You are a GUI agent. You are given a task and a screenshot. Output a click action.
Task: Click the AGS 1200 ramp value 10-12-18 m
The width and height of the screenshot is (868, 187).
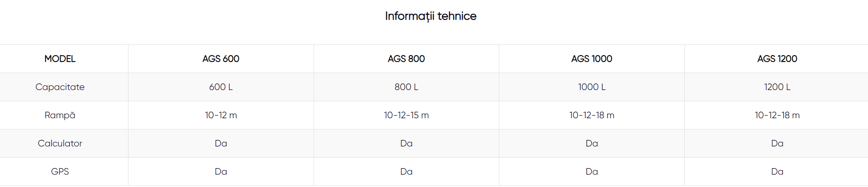coord(777,115)
